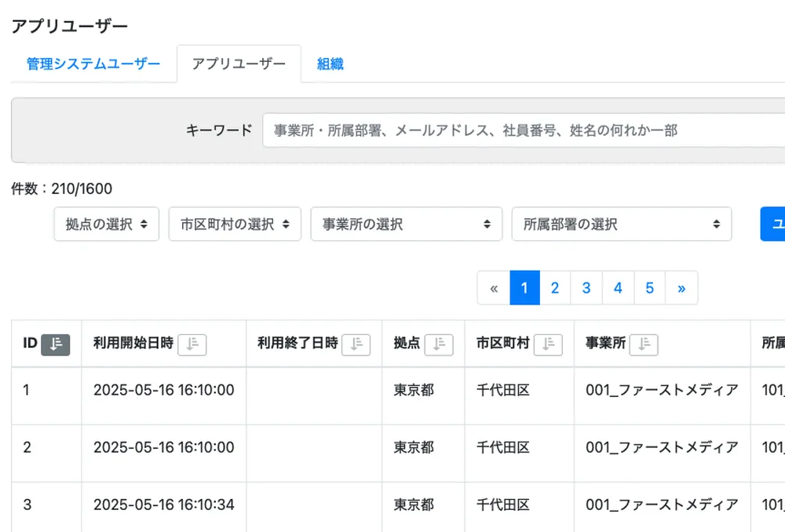
Task: Expand the 事業所の選択 dropdown
Action: point(407,224)
